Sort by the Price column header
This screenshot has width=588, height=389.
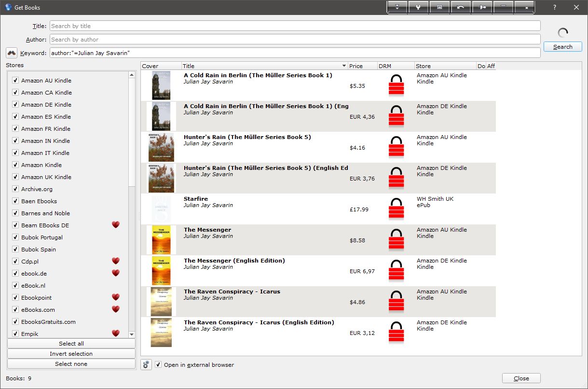click(x=362, y=66)
